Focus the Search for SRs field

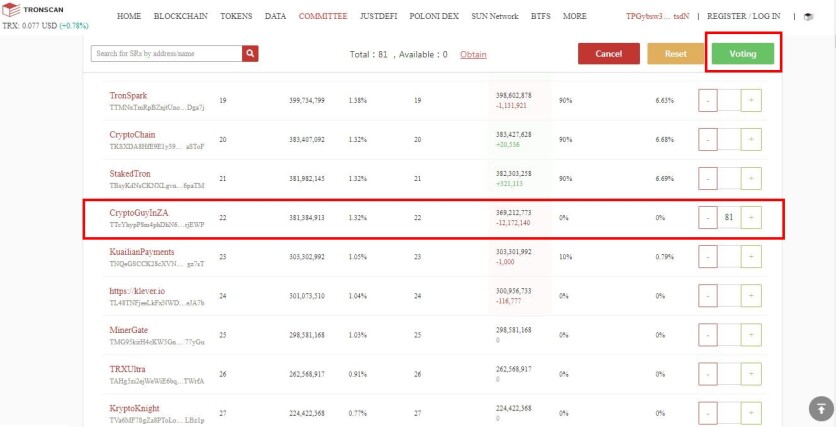pyautogui.click(x=166, y=53)
